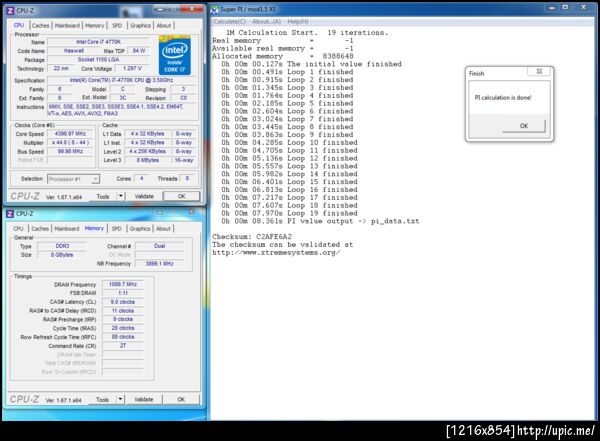This screenshot has height=441, width=600.
Task: Open Caches tab in bottom CPU-Z window
Action: point(40,229)
